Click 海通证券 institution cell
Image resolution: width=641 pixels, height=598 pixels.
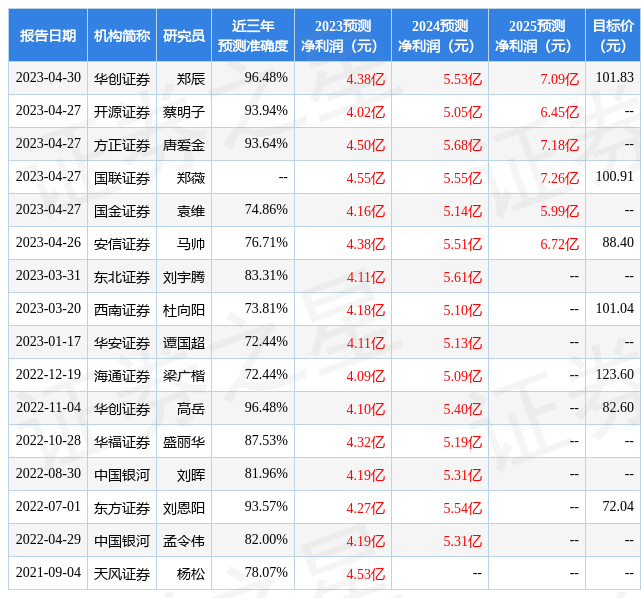tap(122, 376)
